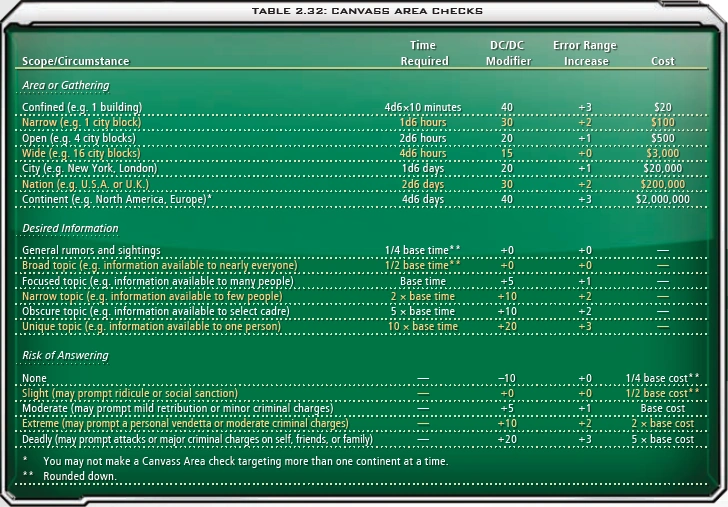The height and width of the screenshot is (507, 728).
Task: Click the 'Area or Gathering' section heading
Action: pos(65,85)
